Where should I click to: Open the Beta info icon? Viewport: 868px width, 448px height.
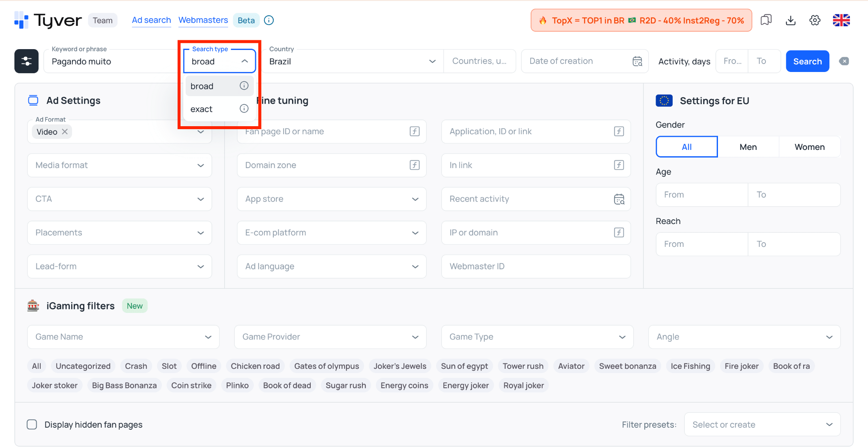[269, 20]
